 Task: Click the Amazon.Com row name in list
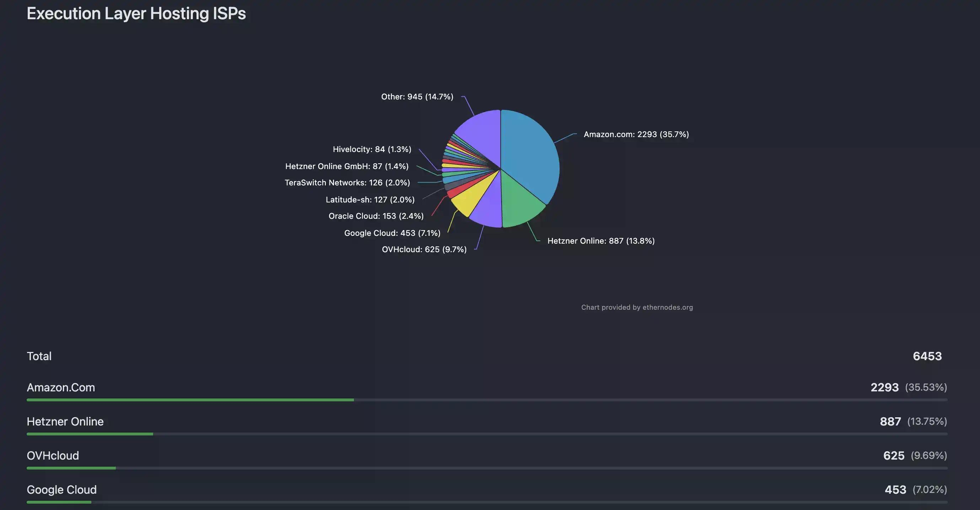61,387
